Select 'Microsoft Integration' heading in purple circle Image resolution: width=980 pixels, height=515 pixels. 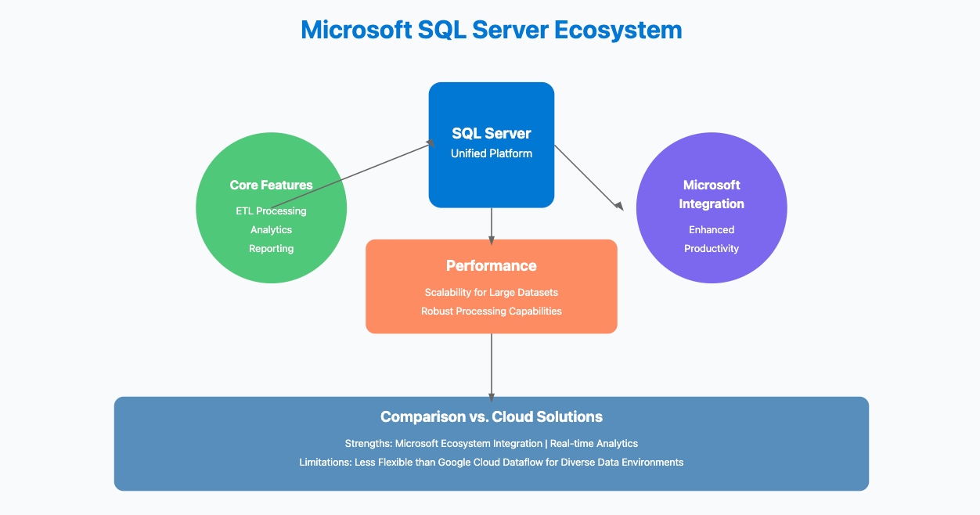point(712,194)
